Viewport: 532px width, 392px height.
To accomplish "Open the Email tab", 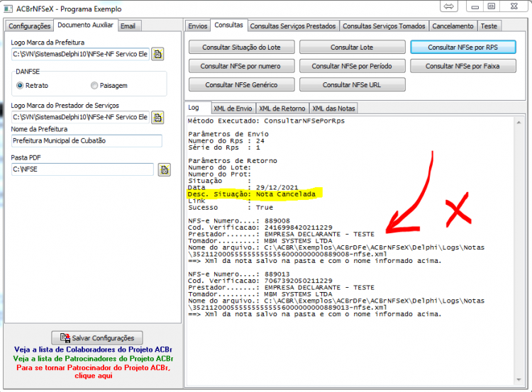I will pos(128,26).
